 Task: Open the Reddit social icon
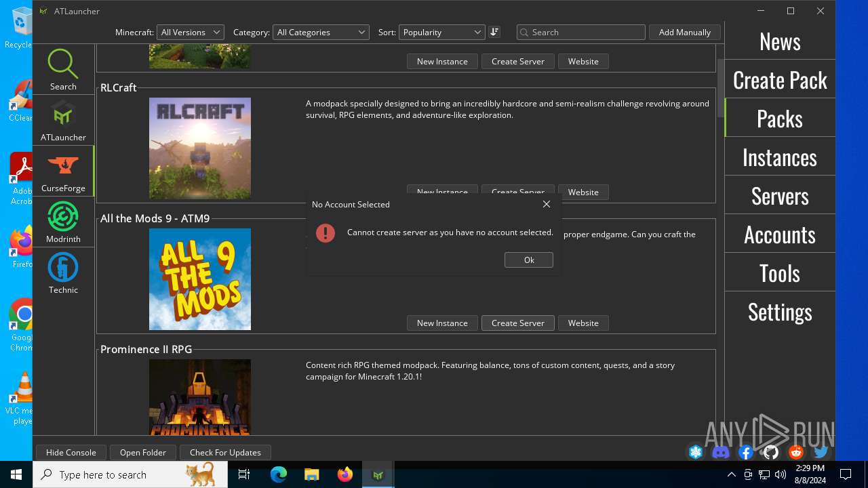[796, 452]
